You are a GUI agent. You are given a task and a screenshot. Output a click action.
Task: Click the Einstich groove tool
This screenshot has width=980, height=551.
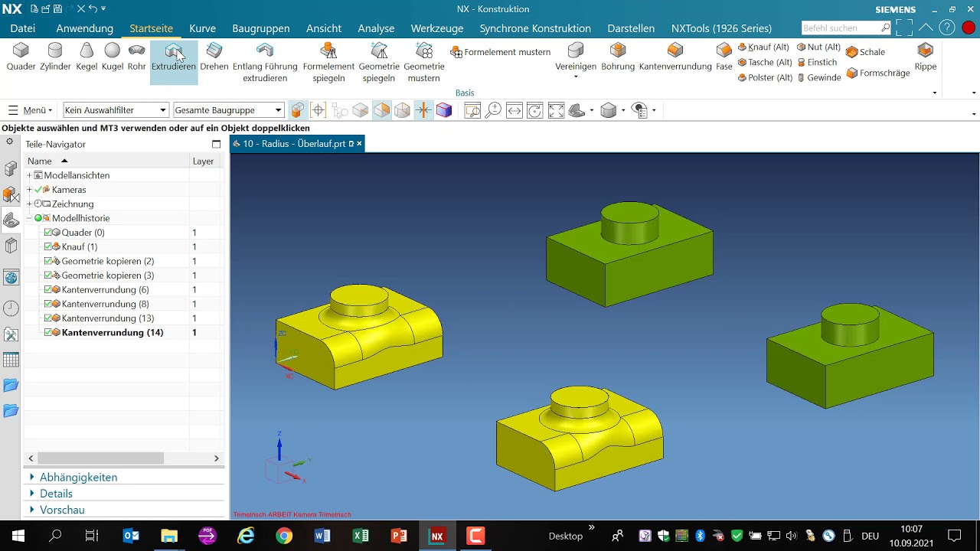coord(817,63)
